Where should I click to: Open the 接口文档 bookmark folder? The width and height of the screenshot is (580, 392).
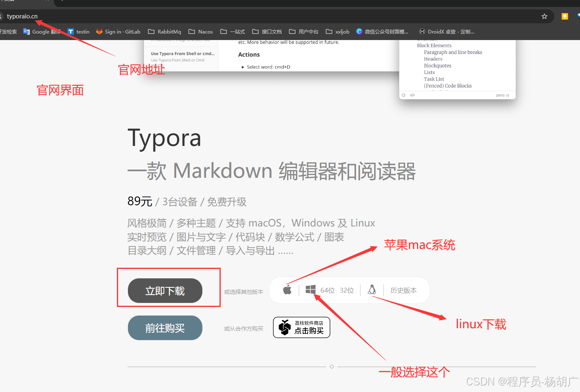[x=267, y=31]
